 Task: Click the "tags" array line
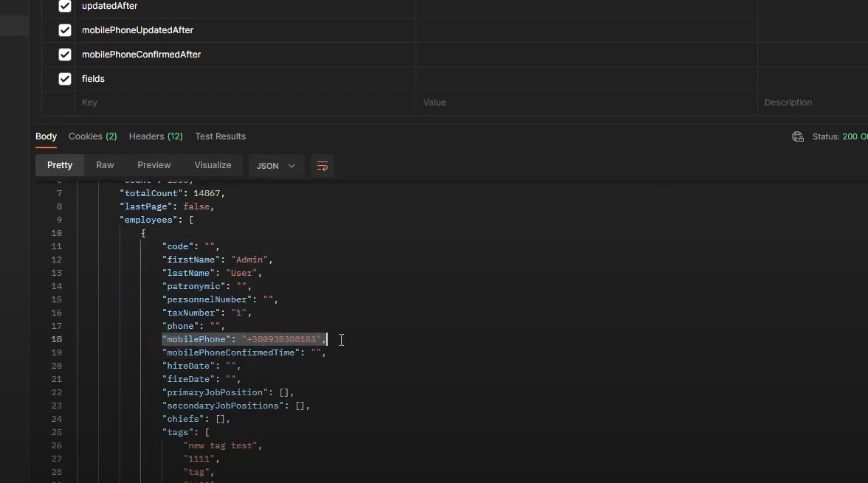click(x=185, y=433)
